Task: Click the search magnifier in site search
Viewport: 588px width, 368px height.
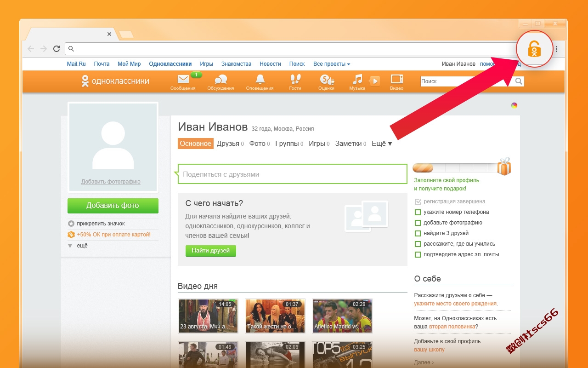Action: coord(519,81)
